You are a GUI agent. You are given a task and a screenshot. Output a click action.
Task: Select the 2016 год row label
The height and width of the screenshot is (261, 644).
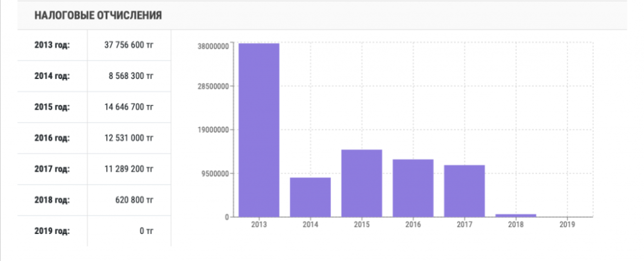pos(52,138)
